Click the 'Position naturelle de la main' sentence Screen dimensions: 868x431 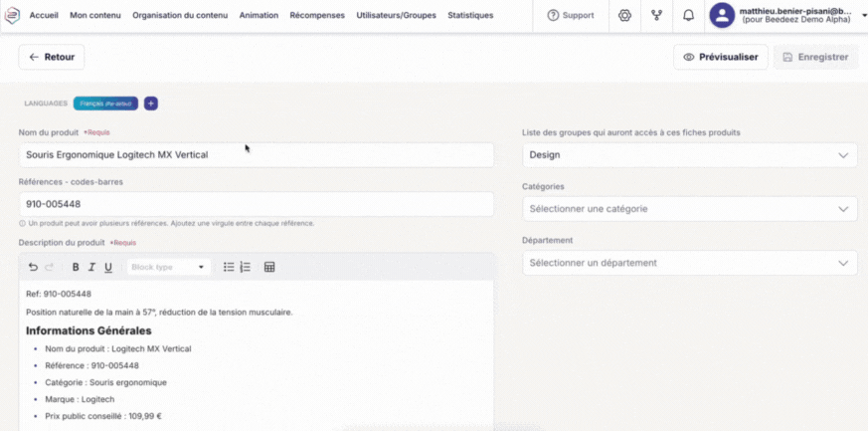(159, 312)
